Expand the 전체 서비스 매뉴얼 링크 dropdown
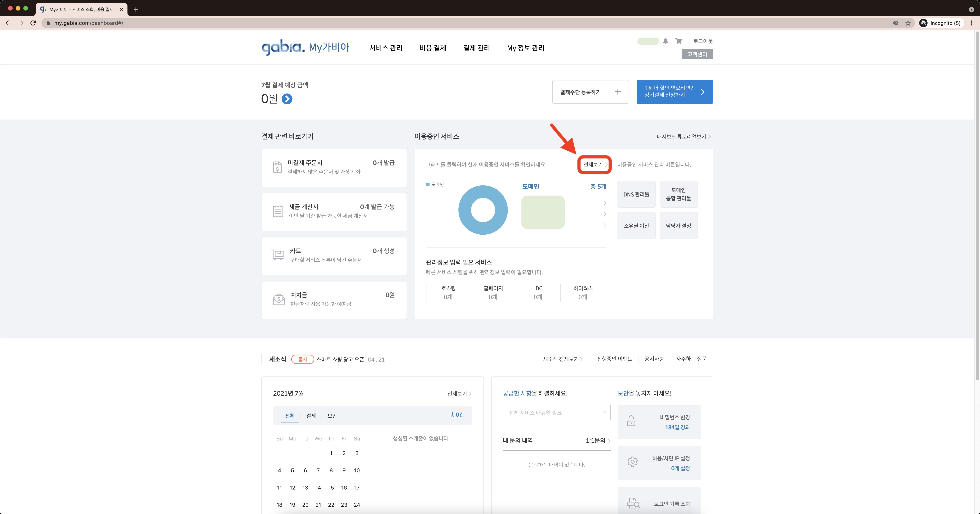The height and width of the screenshot is (514, 980). [557, 413]
